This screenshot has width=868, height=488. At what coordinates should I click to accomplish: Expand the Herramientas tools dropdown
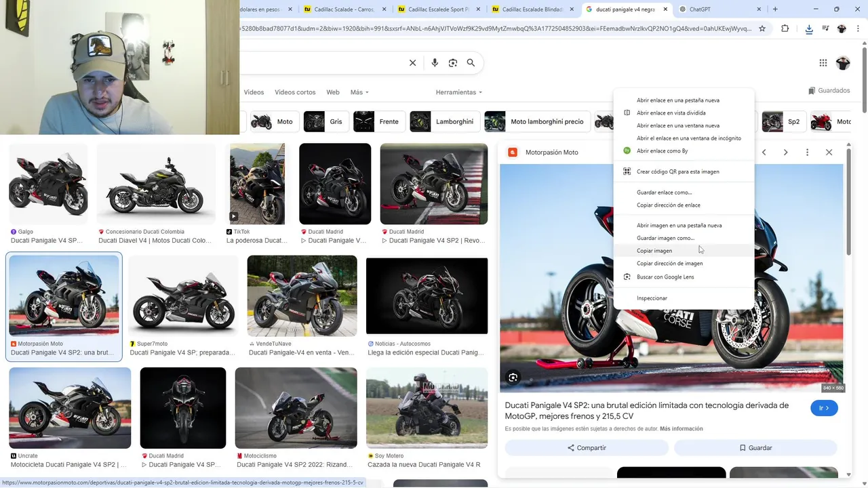tap(459, 92)
